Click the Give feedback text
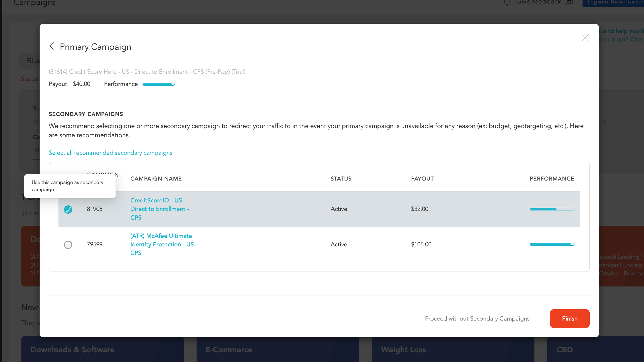The width and height of the screenshot is (644, 362). tap(538, 2)
